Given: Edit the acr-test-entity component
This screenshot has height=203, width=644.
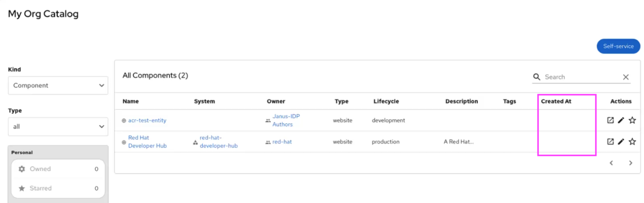Looking at the screenshot, I should tap(621, 120).
